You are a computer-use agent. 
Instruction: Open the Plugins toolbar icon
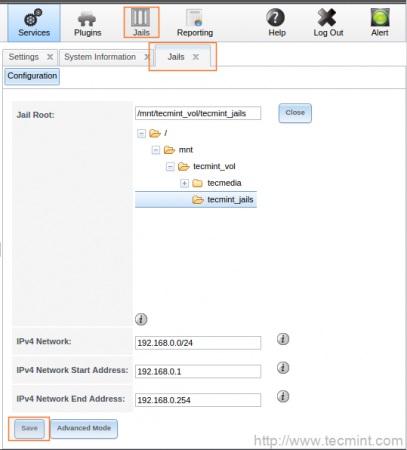[x=87, y=23]
